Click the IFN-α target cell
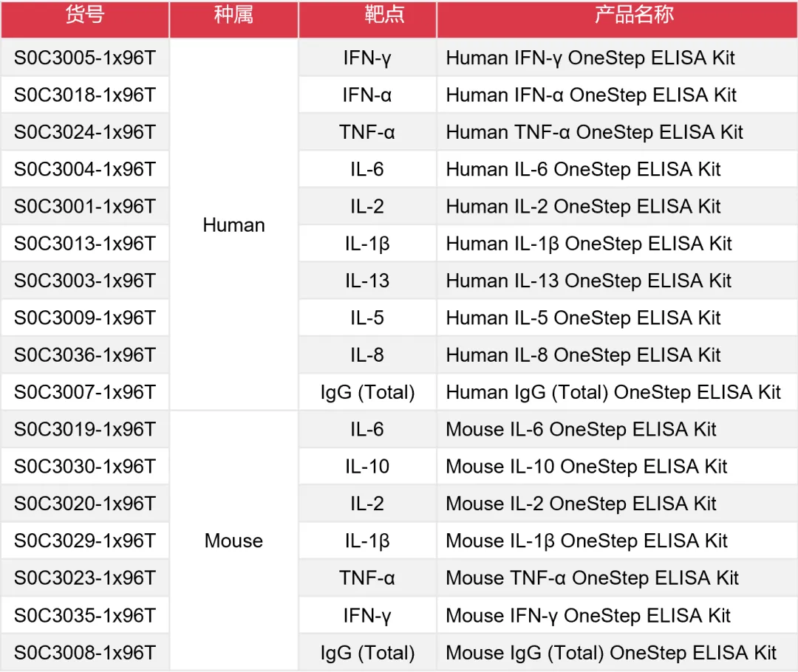 coord(367,95)
